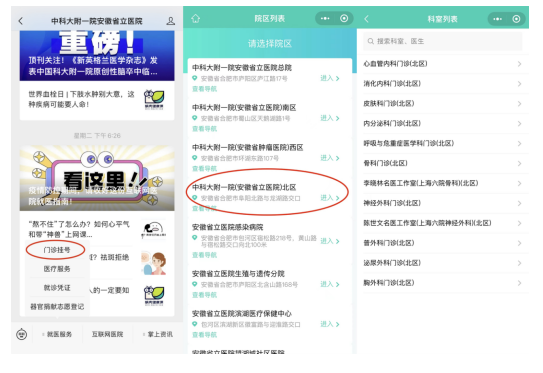Open the profile icon in the chat header

click(x=170, y=21)
